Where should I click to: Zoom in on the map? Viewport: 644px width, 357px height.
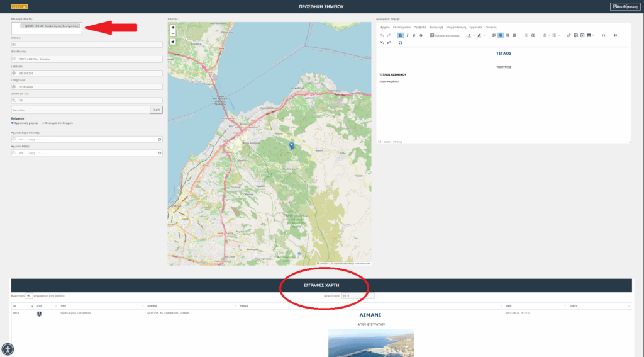click(173, 28)
